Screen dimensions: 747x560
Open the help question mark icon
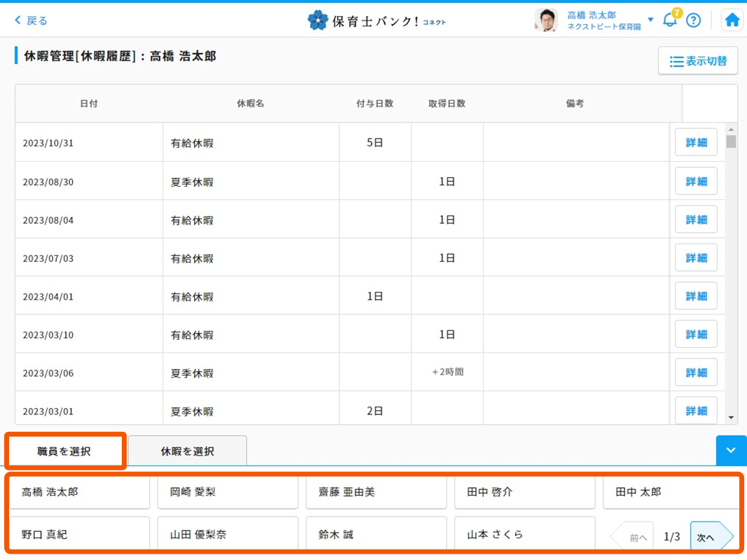point(693,20)
